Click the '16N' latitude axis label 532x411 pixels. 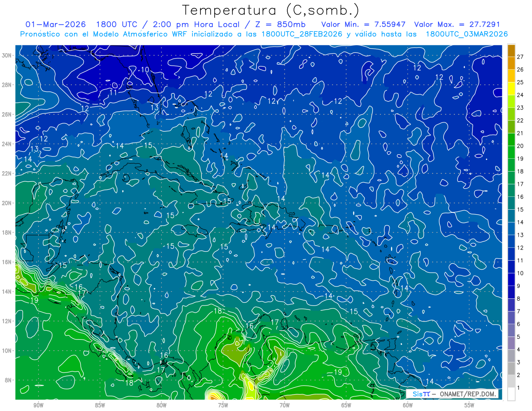[8, 262]
